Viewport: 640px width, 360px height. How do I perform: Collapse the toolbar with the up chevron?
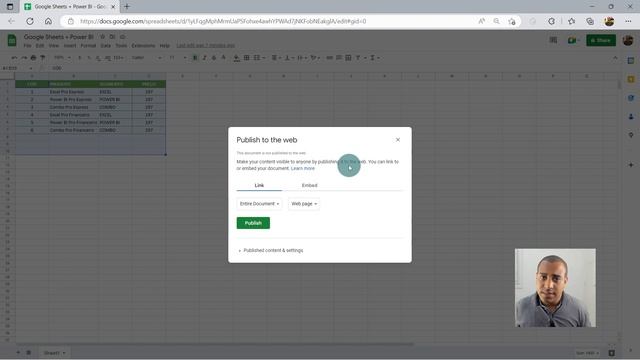[615, 58]
